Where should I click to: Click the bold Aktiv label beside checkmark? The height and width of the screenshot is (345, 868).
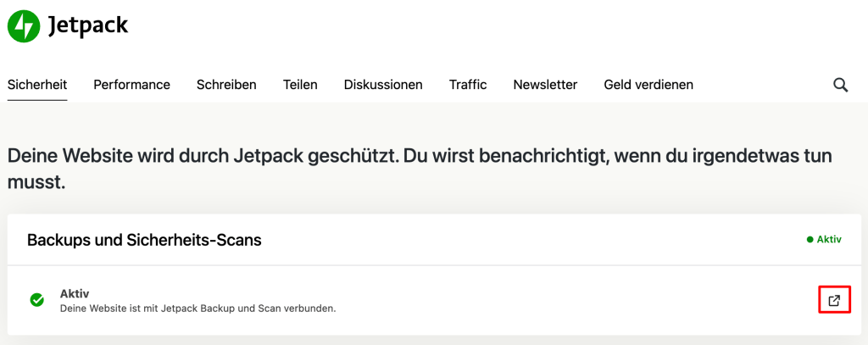tap(75, 293)
